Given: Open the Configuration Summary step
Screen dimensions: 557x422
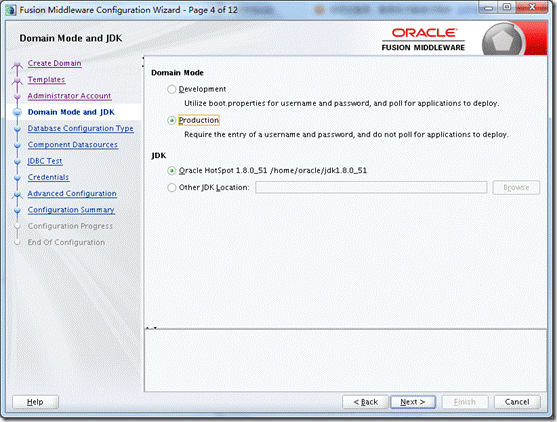Looking at the screenshot, I should point(71,210).
